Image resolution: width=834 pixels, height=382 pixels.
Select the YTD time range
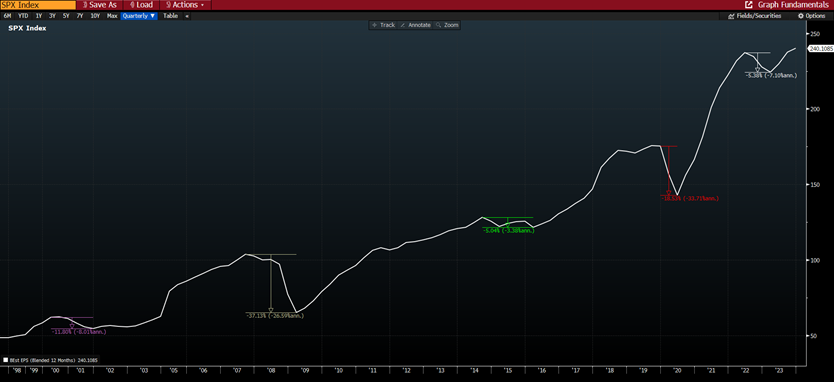coord(23,16)
